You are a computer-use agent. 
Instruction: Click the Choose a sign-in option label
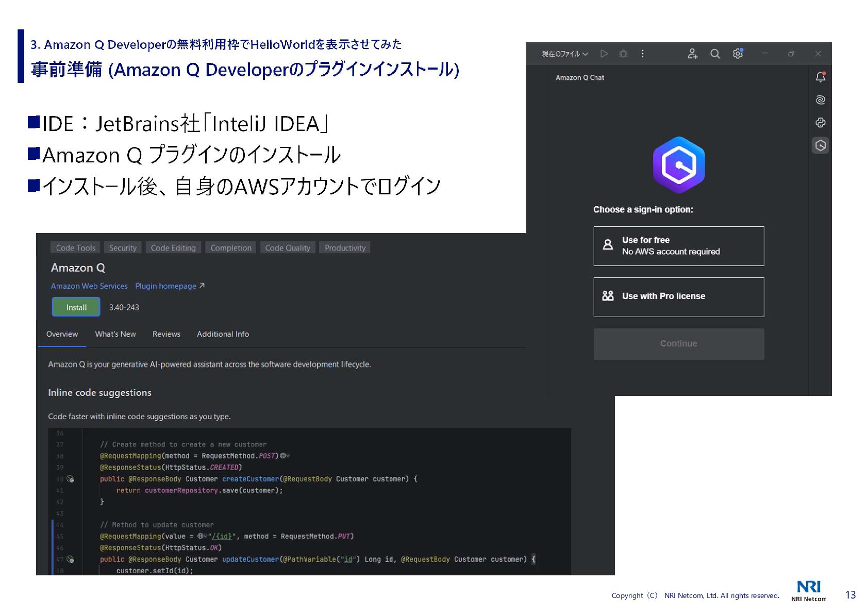click(x=643, y=210)
